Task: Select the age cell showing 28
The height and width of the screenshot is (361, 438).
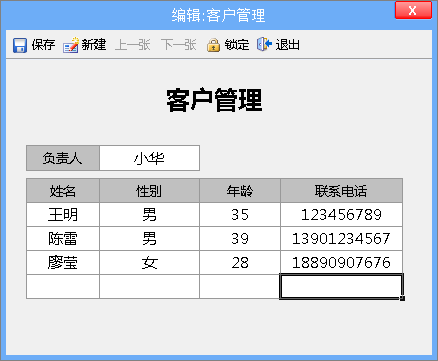Action: pyautogui.click(x=240, y=263)
